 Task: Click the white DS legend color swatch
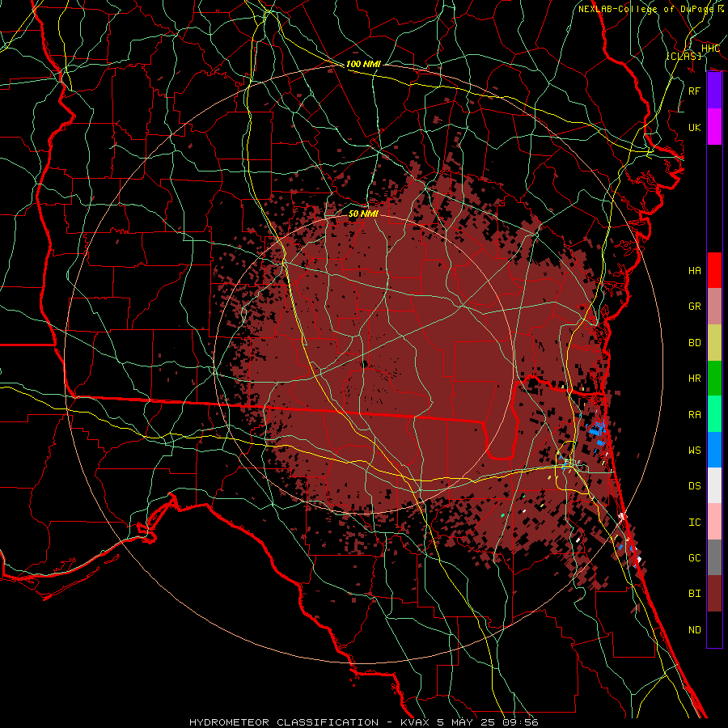tap(714, 485)
